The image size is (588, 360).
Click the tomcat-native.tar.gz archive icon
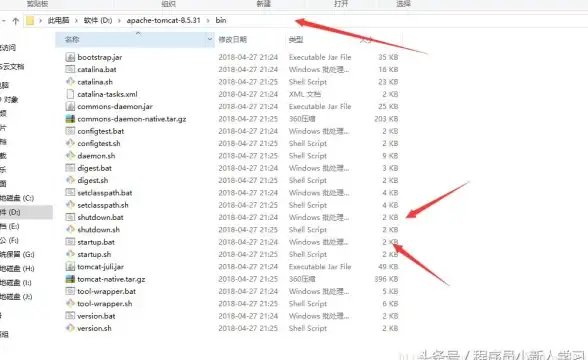(70, 279)
